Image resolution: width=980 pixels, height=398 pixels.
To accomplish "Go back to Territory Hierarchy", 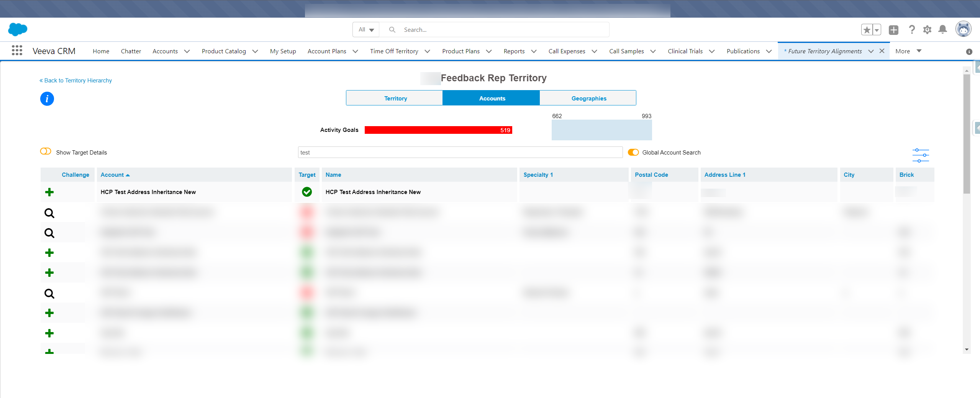I will point(76,81).
